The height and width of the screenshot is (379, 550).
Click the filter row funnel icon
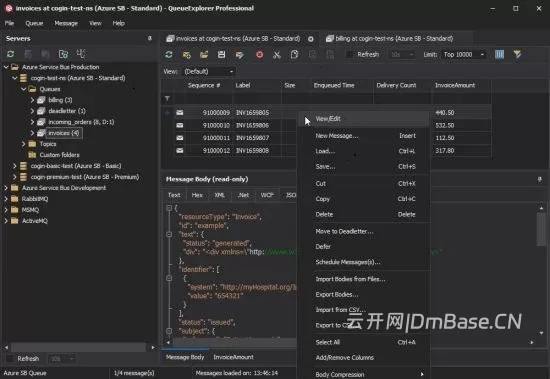[167, 99]
